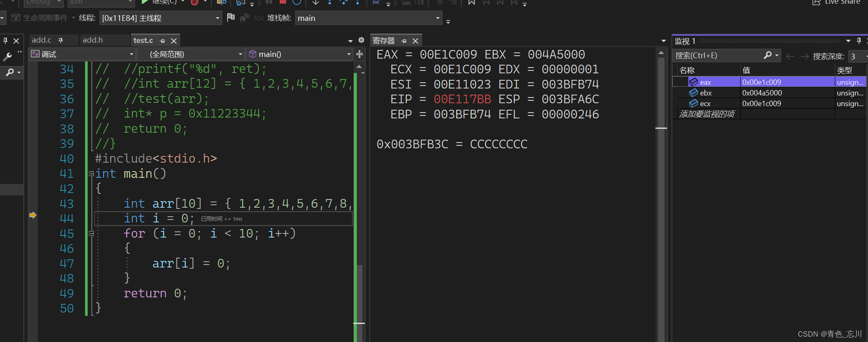Toggle a bookmark from the toolbar
This screenshot has width=868, height=342.
tap(472, 2)
